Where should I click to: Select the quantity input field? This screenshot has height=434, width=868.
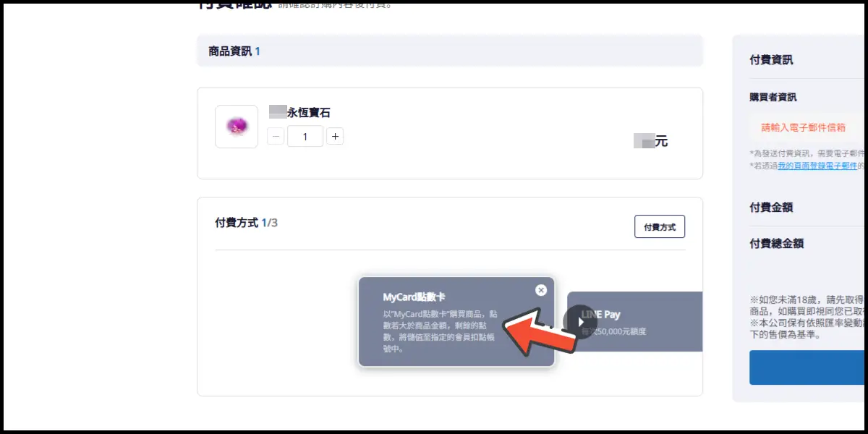click(305, 136)
